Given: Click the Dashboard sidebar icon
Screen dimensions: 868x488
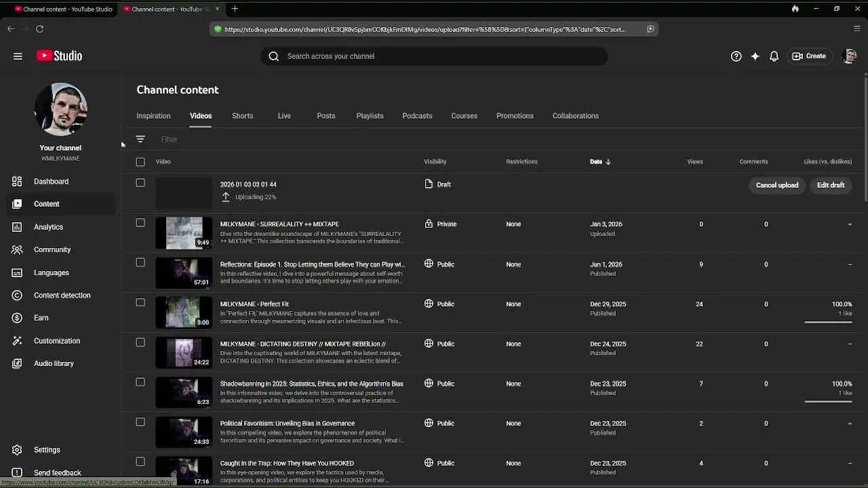Looking at the screenshot, I should tap(17, 181).
